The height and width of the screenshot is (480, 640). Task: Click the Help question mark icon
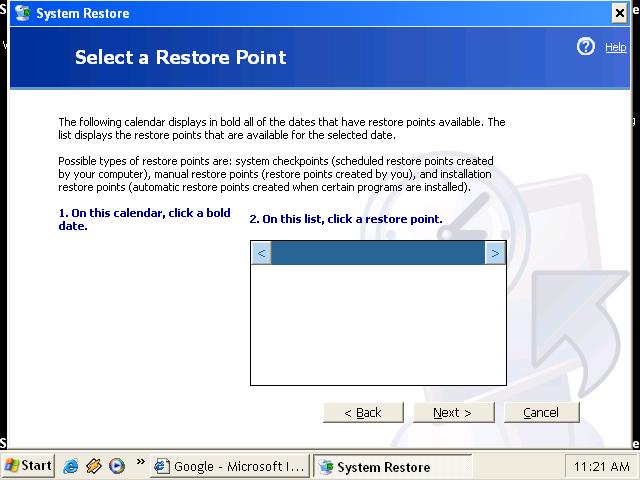click(x=585, y=46)
